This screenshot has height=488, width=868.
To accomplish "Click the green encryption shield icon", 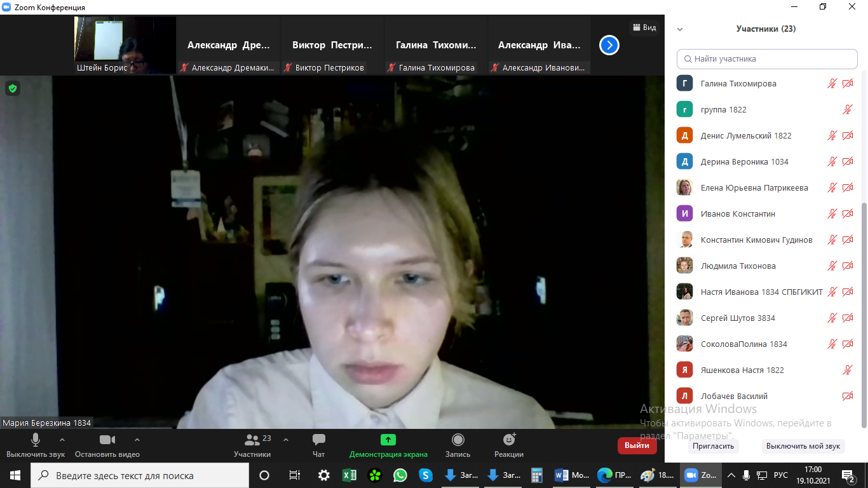I will pos(12,88).
